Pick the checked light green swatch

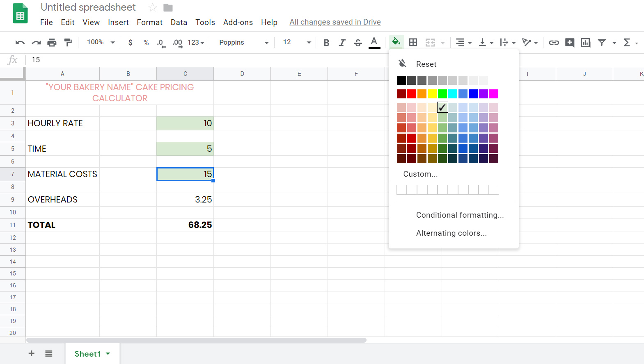point(442,107)
